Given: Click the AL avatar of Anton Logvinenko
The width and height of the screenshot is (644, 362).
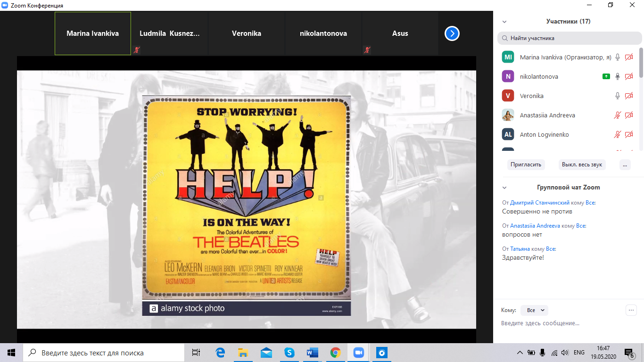Looking at the screenshot, I should [508, 134].
